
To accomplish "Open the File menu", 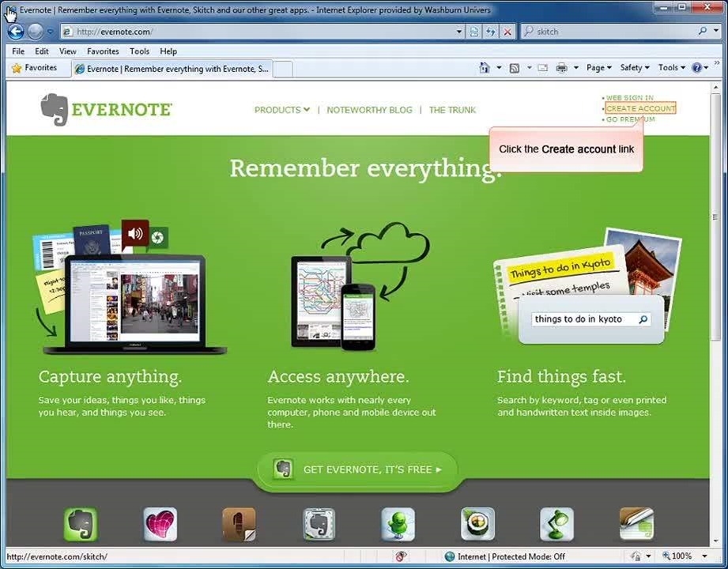I will 18,51.
